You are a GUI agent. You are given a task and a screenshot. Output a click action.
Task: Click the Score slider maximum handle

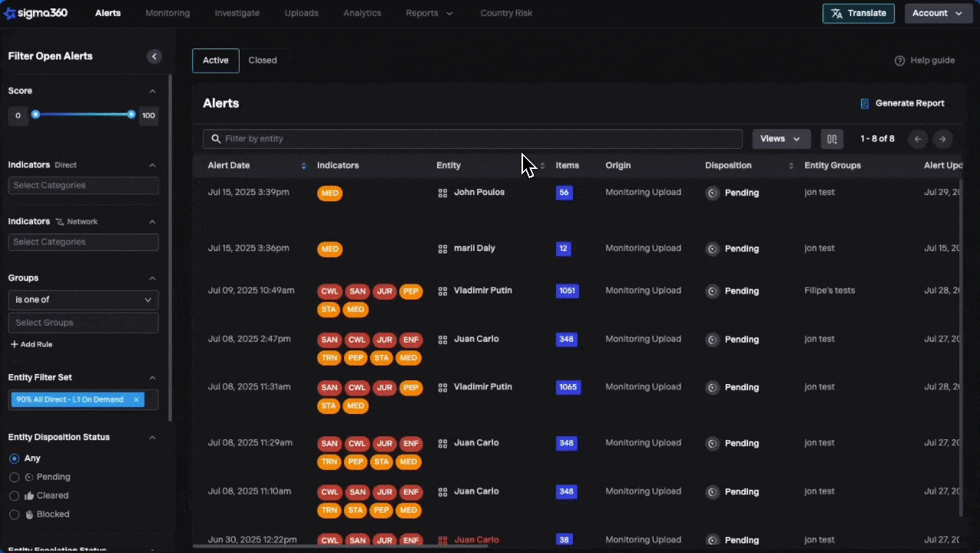point(131,114)
